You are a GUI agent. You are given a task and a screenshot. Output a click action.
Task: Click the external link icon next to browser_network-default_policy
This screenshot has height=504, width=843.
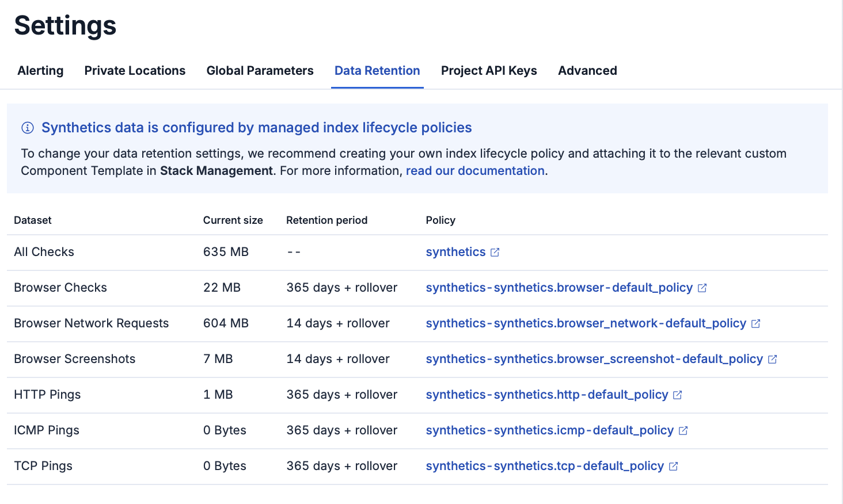pos(755,323)
